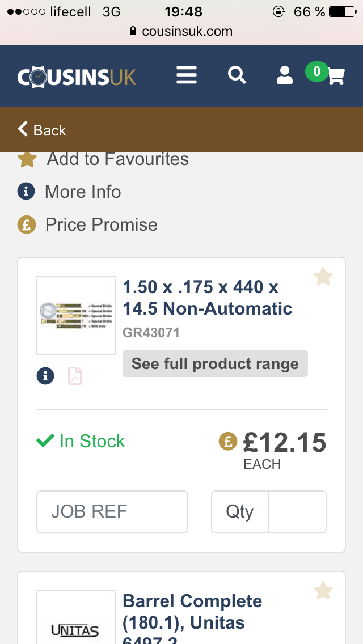363x644 pixels.
Task: Open the user account icon
Action: pos(284,75)
